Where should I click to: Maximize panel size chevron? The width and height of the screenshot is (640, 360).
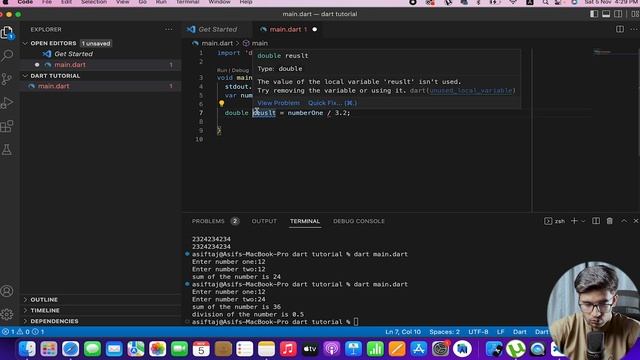tap(624, 221)
